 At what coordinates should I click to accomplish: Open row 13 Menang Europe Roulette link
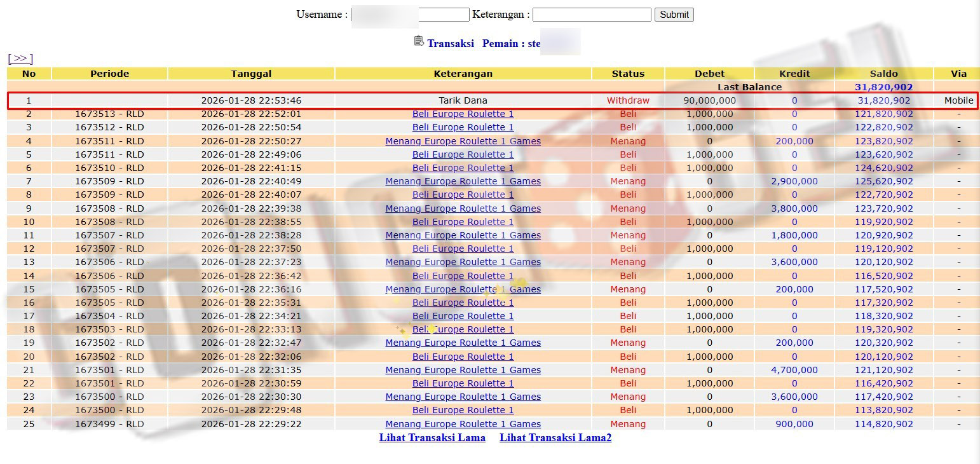463,262
